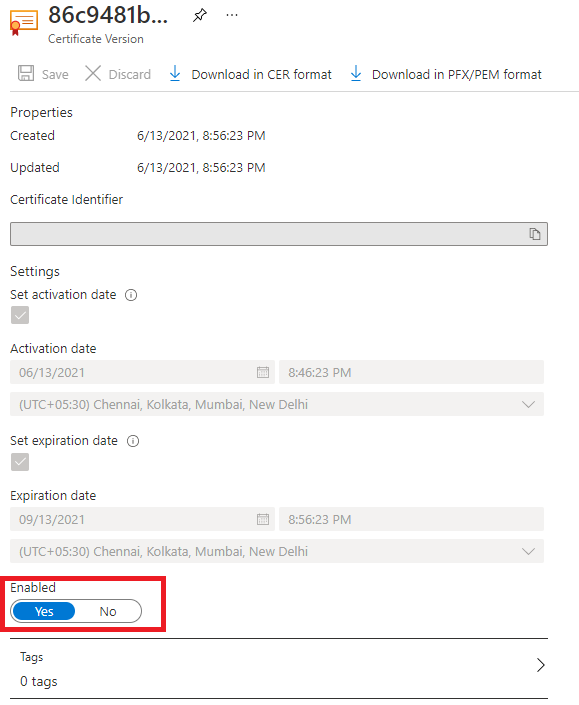Click the info icon beside Set activation date
This screenshot has height=705, width=579.
[x=131, y=295]
